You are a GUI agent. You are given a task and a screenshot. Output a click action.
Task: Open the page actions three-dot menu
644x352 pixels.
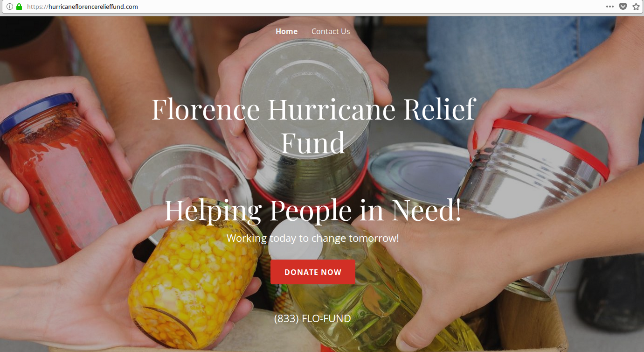click(610, 7)
